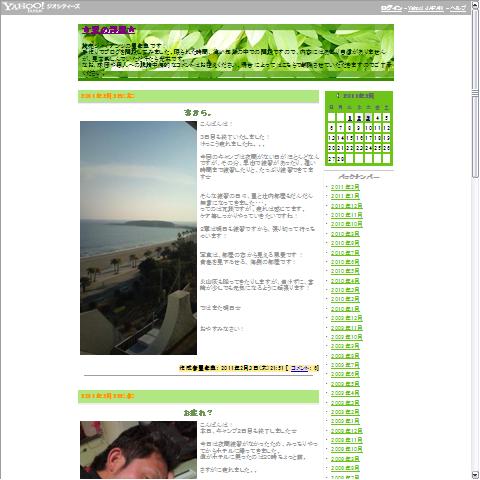Select day 2 in the calendar
480x480 pixels.
point(359,118)
